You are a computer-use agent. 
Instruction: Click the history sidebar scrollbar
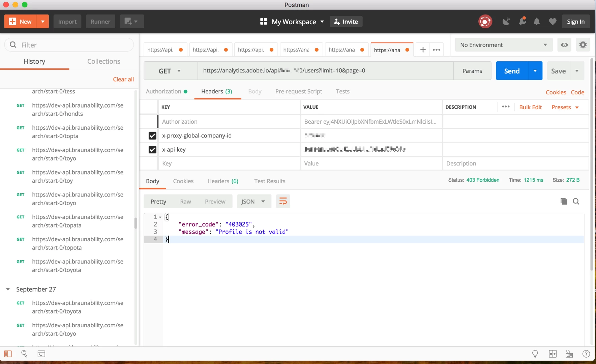point(136,223)
